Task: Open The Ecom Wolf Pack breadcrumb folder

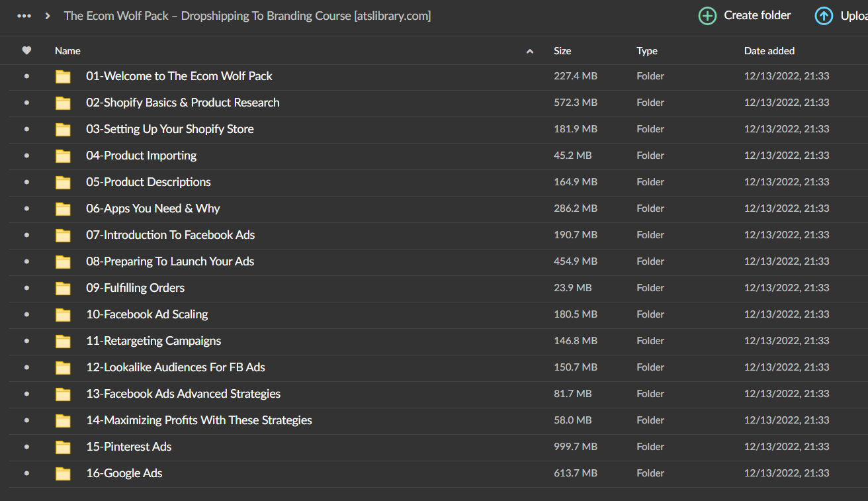Action: click(247, 16)
